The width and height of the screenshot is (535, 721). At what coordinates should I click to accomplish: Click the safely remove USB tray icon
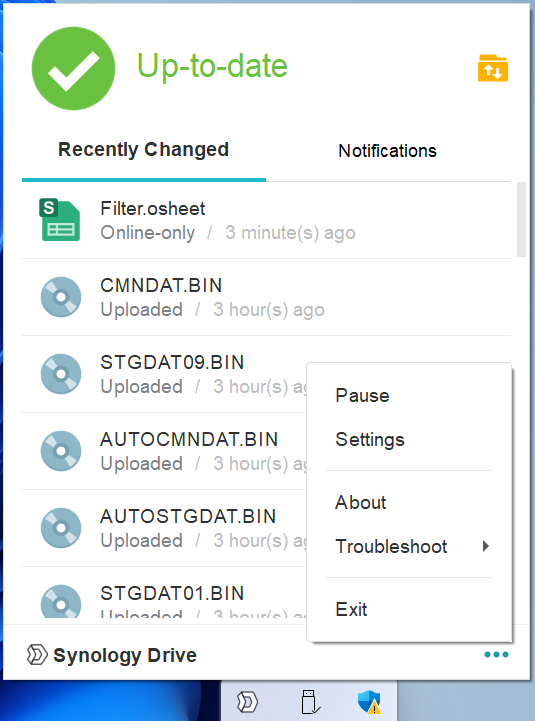pos(309,702)
